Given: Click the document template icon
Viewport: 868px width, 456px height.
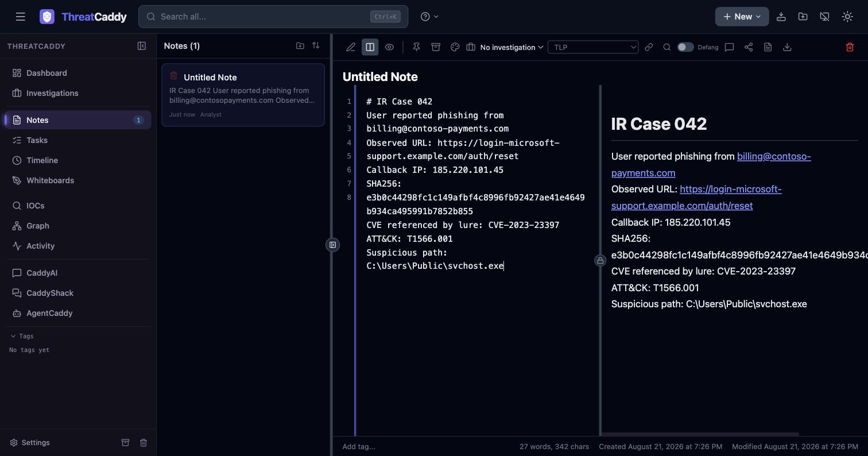Looking at the screenshot, I should 768,47.
